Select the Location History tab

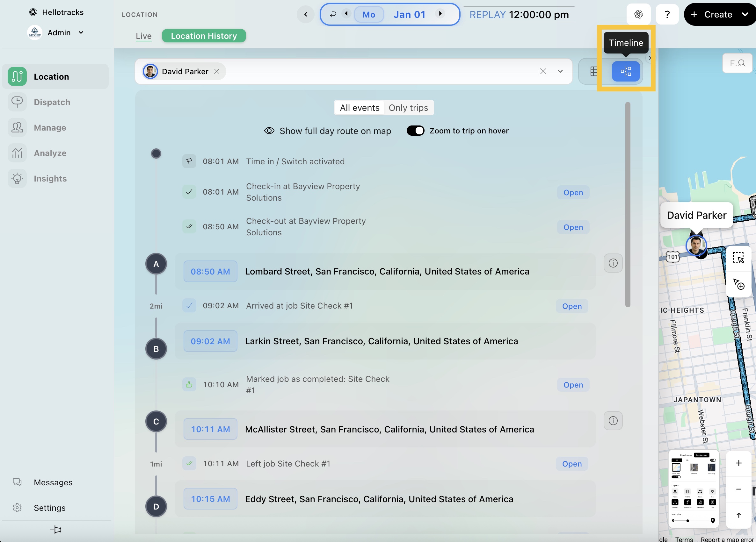point(204,36)
